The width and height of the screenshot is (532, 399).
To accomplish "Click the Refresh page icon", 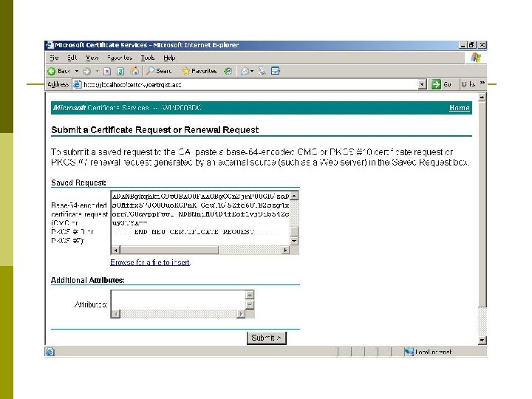I will pos(120,71).
